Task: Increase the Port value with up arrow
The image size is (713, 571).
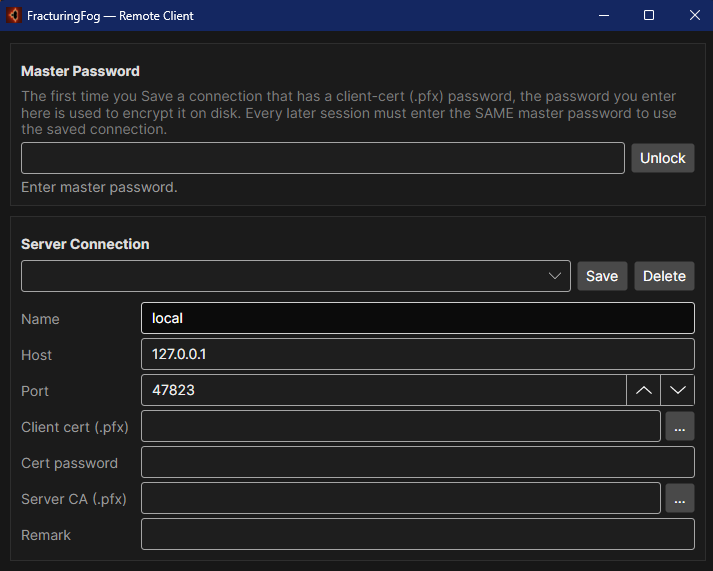Action: 643,390
